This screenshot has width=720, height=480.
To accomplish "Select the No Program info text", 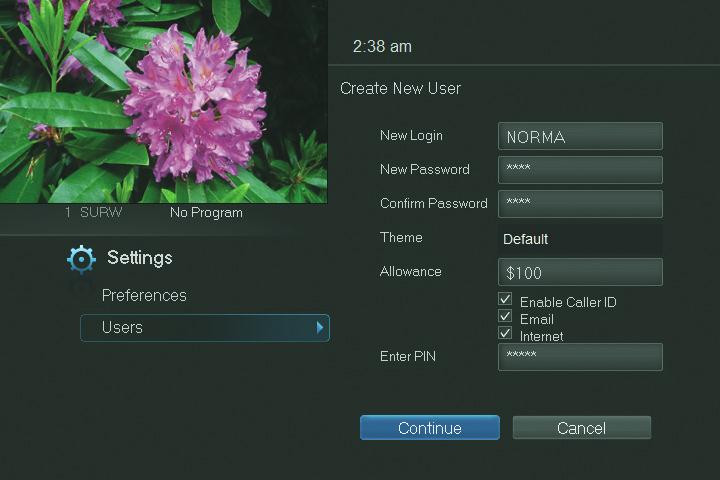I will (206, 213).
